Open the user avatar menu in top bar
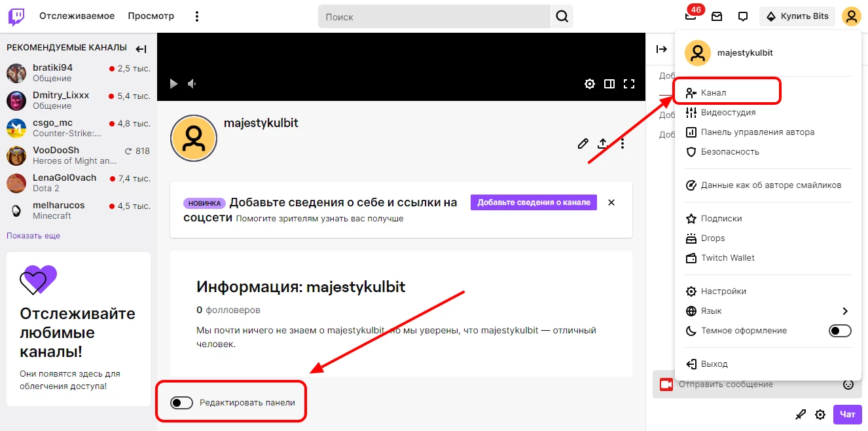 point(851,16)
